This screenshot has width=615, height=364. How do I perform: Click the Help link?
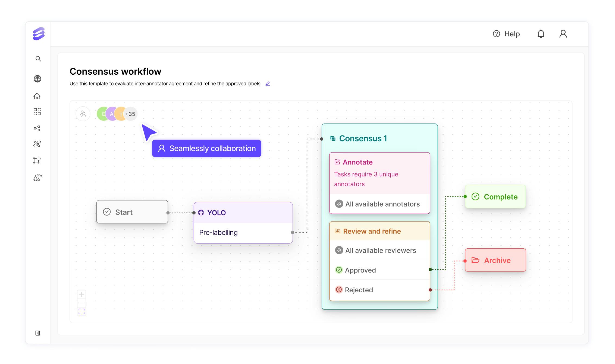pos(506,34)
